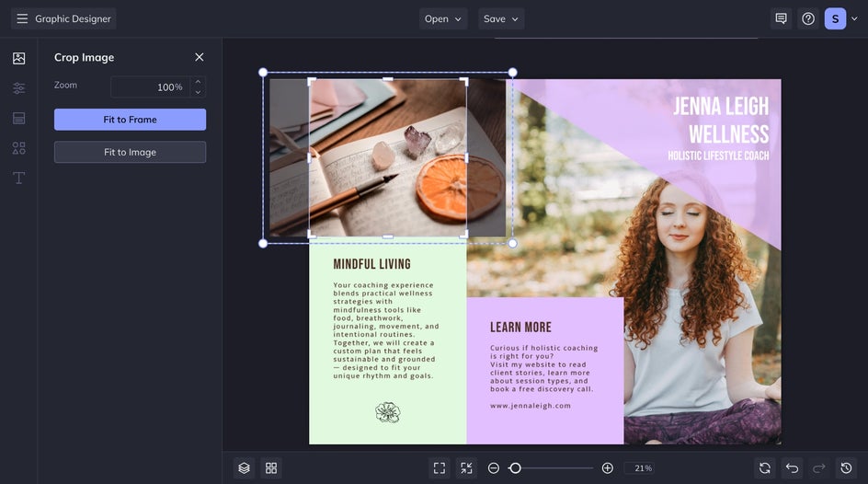Image resolution: width=868 pixels, height=484 pixels.
Task: Open the Save dropdown menu
Action: pyautogui.click(x=501, y=18)
